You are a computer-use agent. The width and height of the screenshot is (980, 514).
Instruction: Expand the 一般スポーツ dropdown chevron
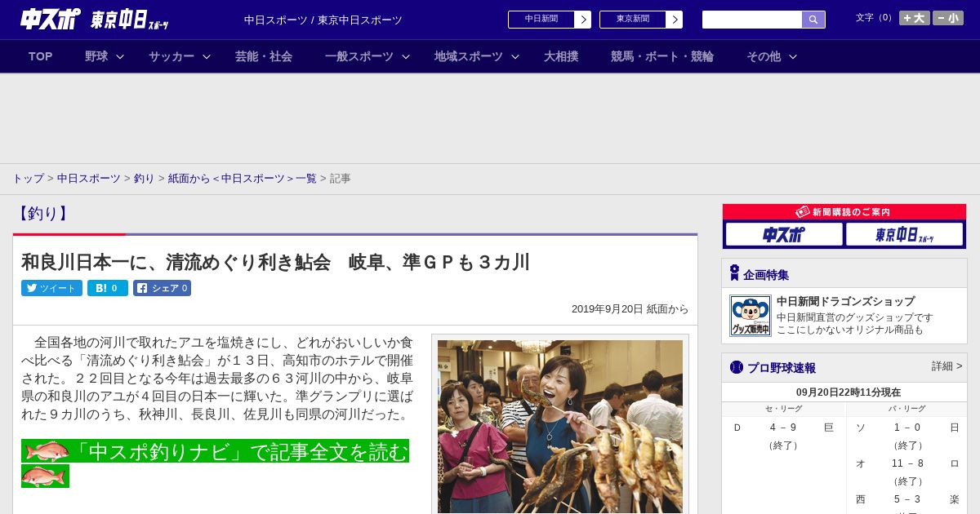tap(405, 56)
